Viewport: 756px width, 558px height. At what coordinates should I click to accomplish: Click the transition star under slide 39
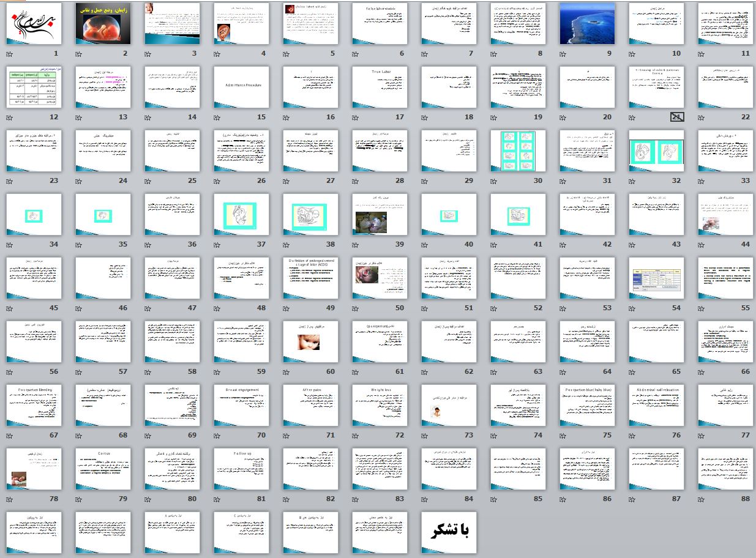pyautogui.click(x=356, y=245)
